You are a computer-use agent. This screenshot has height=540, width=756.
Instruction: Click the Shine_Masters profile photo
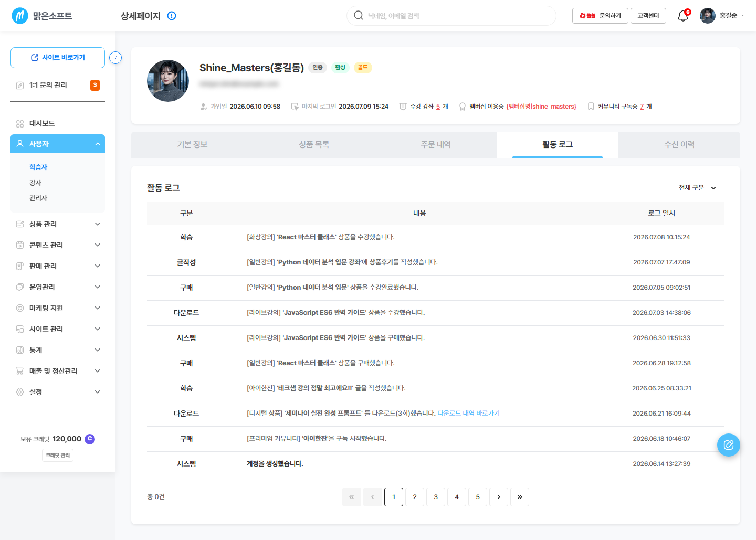tap(168, 81)
